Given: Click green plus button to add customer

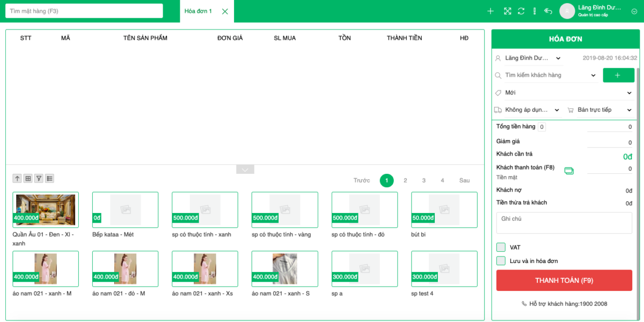Looking at the screenshot, I should (x=618, y=75).
